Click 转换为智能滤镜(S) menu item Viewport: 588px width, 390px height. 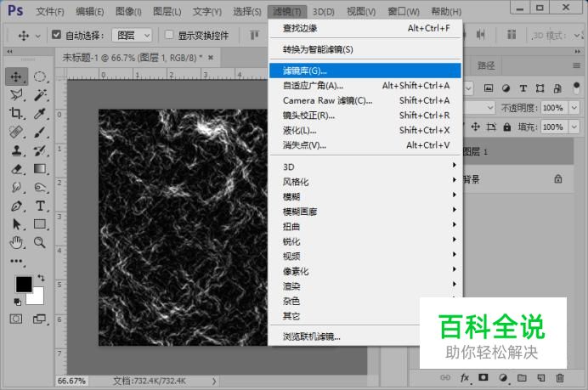365,49
